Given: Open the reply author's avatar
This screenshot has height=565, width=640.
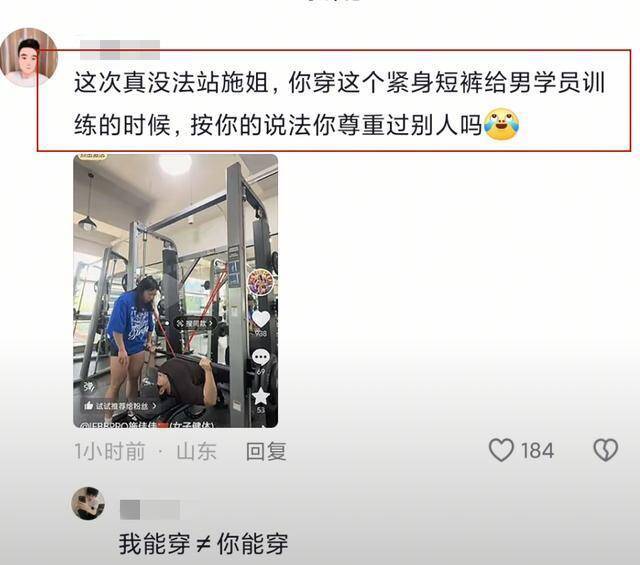Looking at the screenshot, I should 88,503.
